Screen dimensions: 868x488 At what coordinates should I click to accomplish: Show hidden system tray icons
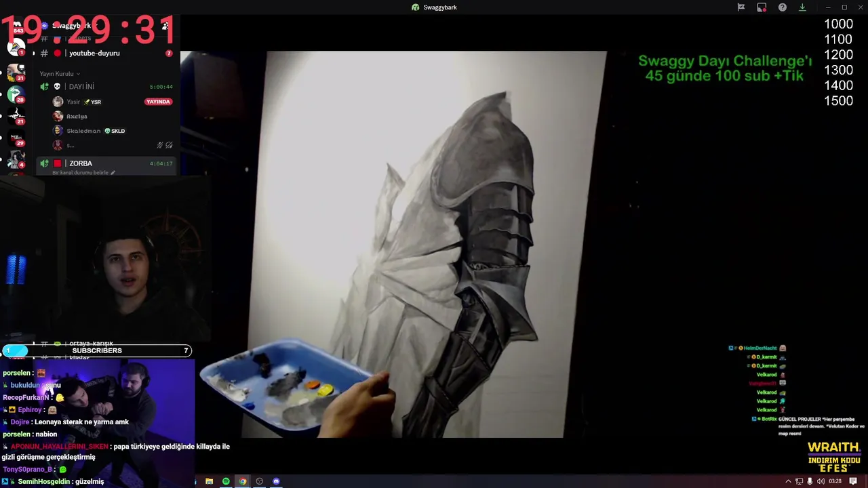pos(788,481)
